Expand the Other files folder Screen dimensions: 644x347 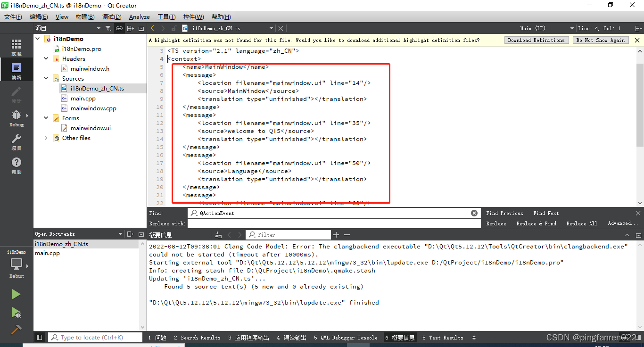46,138
